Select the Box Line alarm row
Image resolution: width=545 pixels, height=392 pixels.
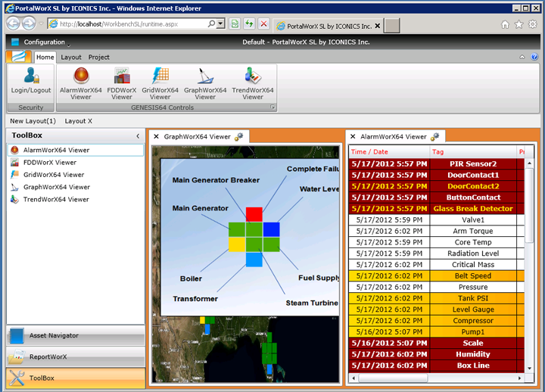[436, 366]
